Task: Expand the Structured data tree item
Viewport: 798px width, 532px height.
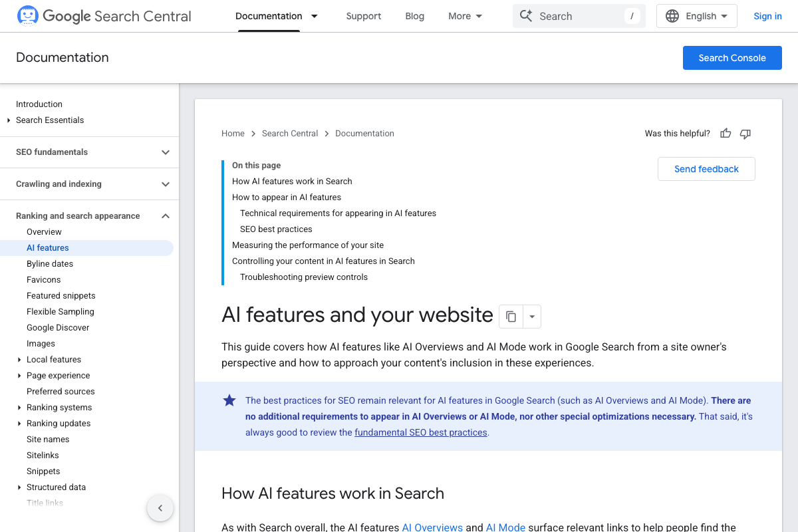Action: 19,487
